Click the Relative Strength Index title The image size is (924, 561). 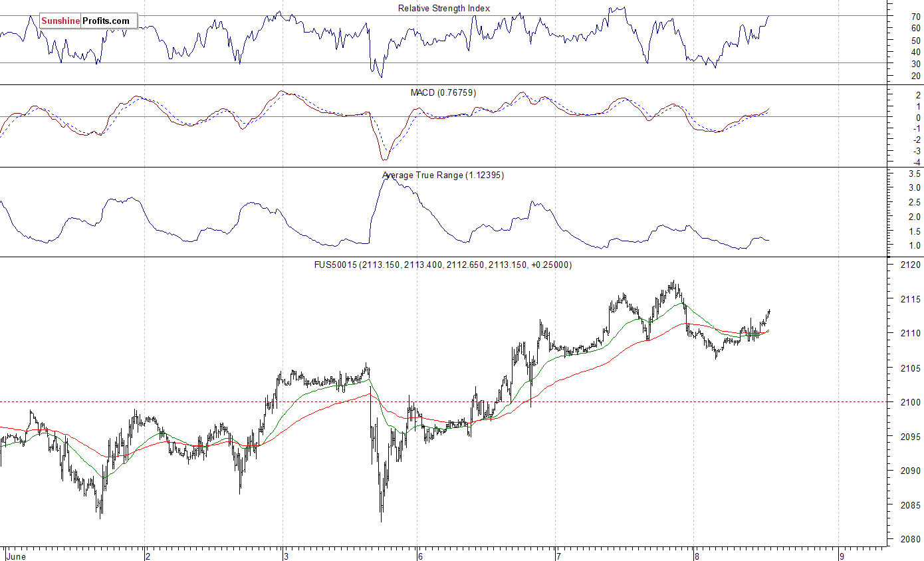tap(444, 8)
